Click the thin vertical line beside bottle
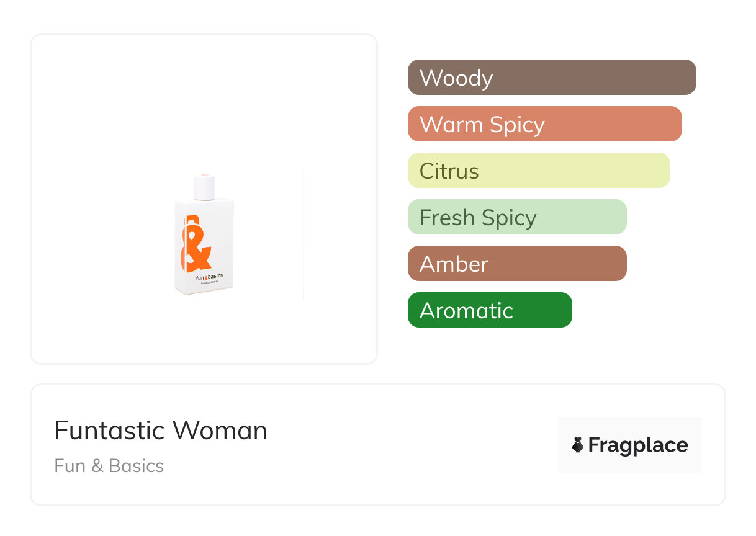Screen dimensions: 756x536 (x=304, y=233)
